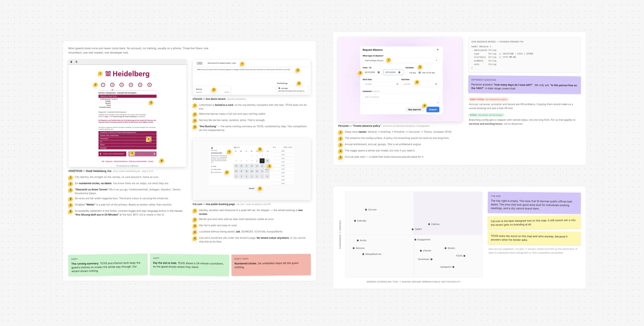Select day 22 in Cal.com calendar
This screenshot has height=326, width=644.
pyautogui.click(x=252, y=166)
